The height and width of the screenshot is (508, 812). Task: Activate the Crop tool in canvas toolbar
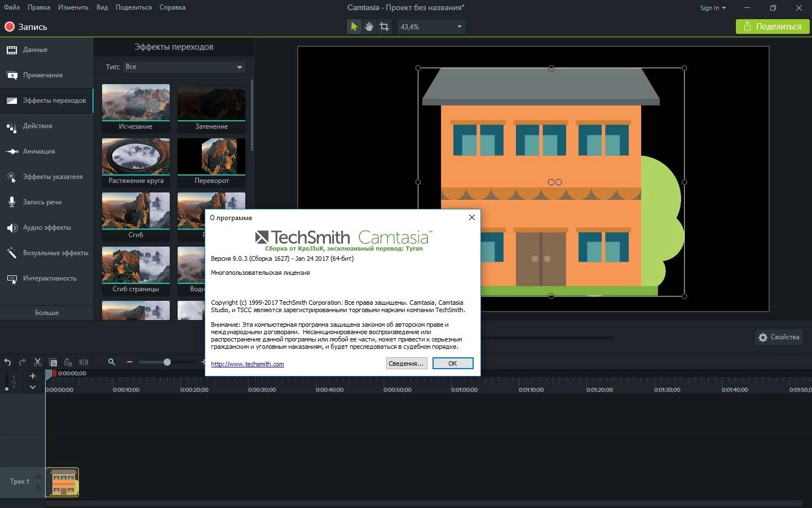click(x=384, y=27)
